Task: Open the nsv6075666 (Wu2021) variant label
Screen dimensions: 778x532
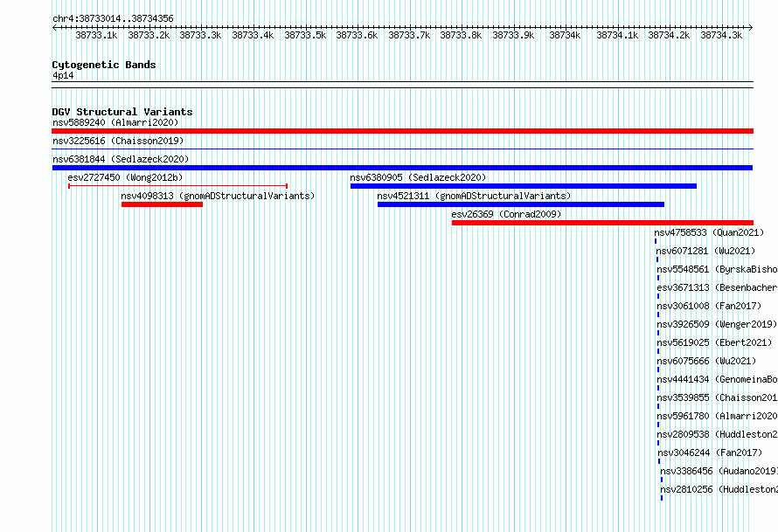Action: tap(706, 361)
